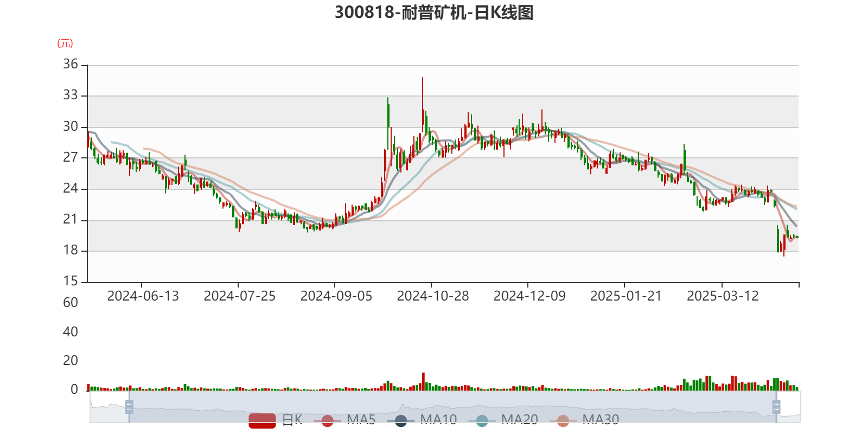Image resolution: width=868 pixels, height=434 pixels.
Task: Click the left data zoom slider handle
Action: point(129,407)
